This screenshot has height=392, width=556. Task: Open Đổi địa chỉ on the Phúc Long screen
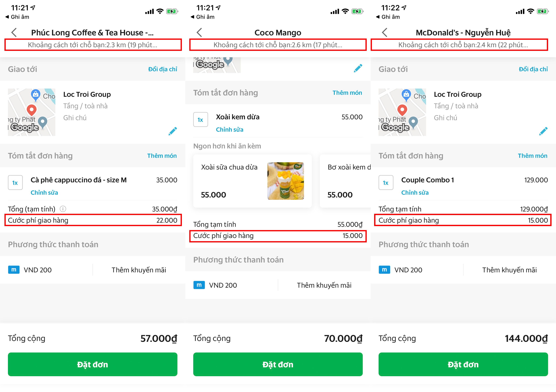(163, 69)
